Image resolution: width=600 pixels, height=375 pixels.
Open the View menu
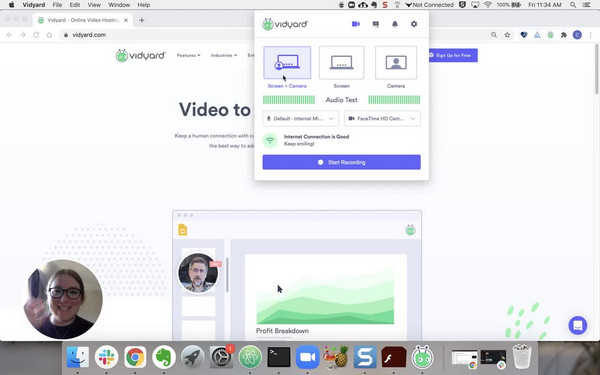coord(94,5)
